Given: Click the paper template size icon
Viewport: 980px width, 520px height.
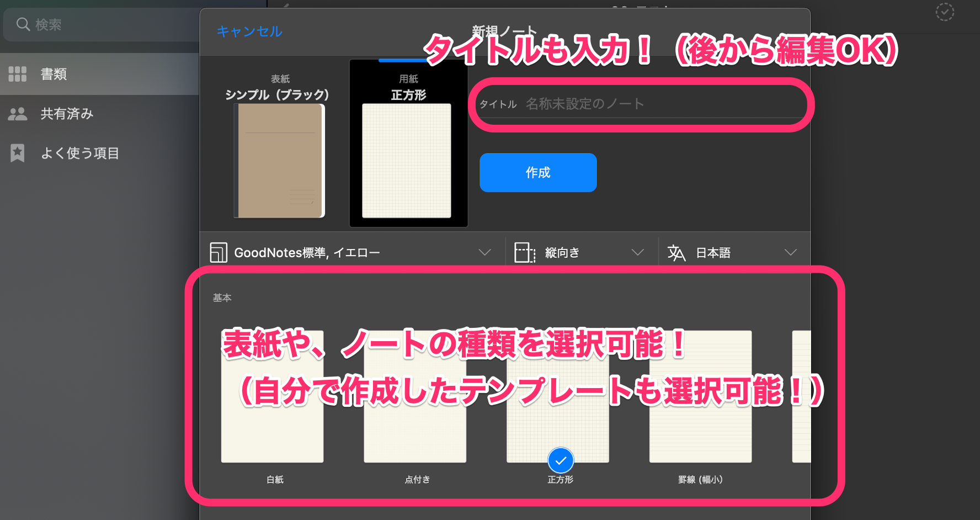Looking at the screenshot, I should pos(219,252).
